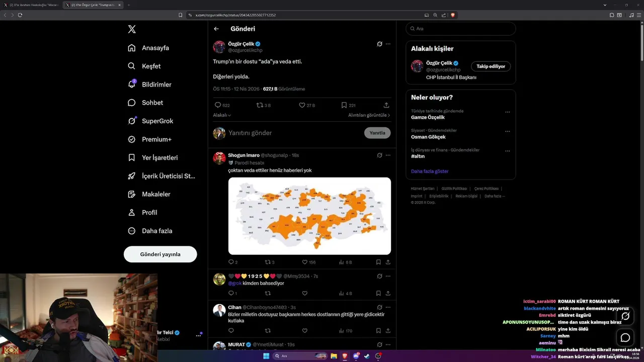Open more options for the Osman Gökçek trend
This screenshot has height=362, width=644.
click(508, 131)
